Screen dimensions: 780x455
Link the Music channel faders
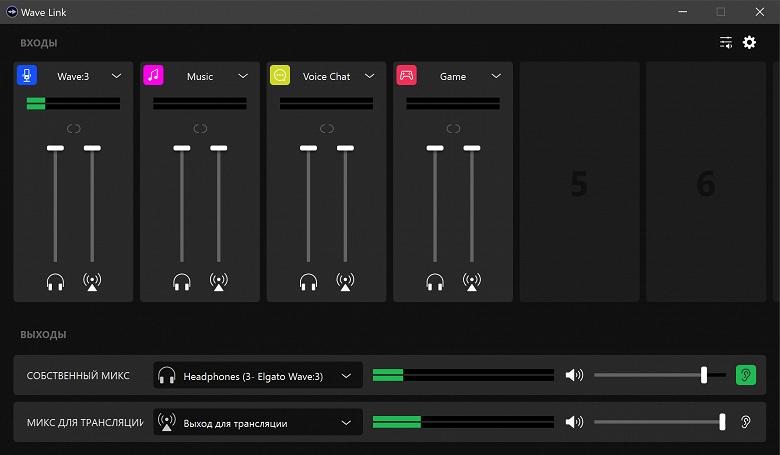(200, 129)
